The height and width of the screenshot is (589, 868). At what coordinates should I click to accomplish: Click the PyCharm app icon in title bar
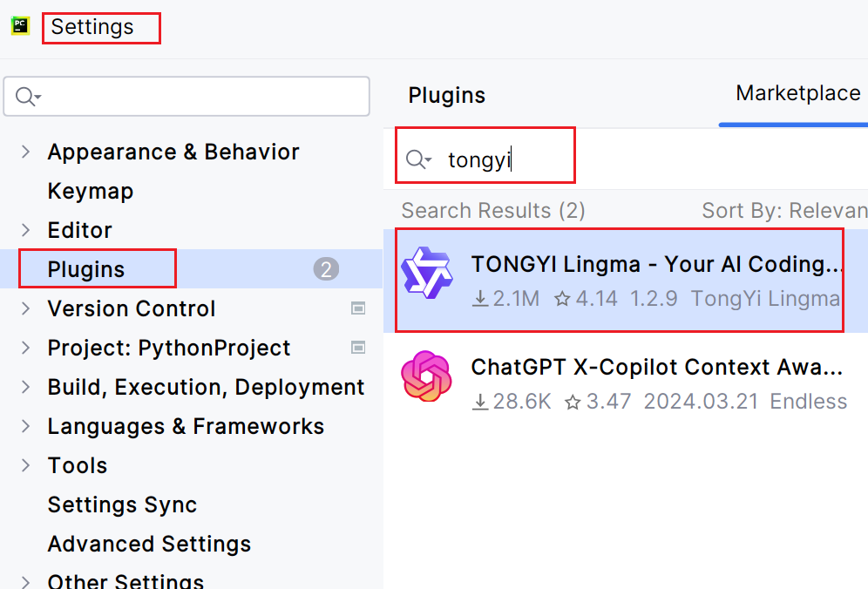click(x=20, y=26)
